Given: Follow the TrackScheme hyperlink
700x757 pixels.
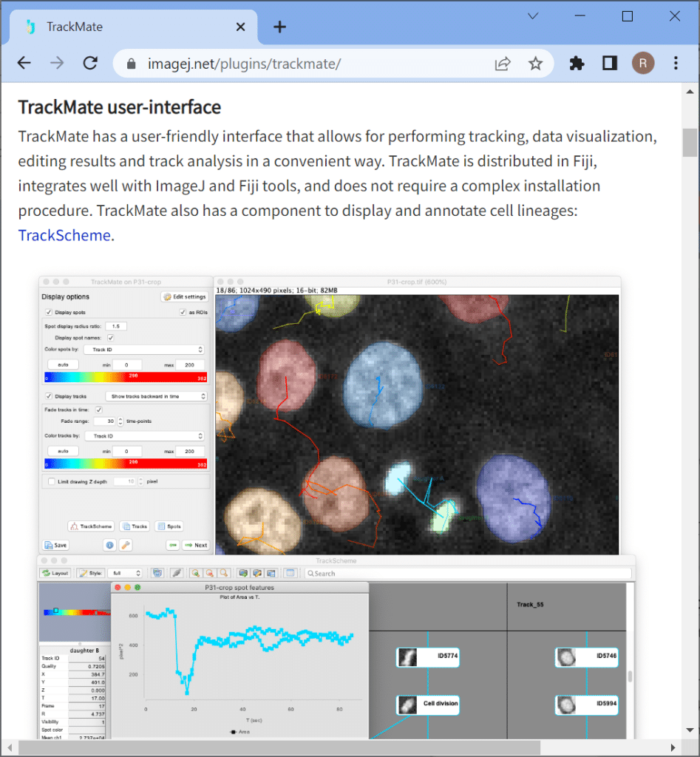Looking at the screenshot, I should (64, 236).
